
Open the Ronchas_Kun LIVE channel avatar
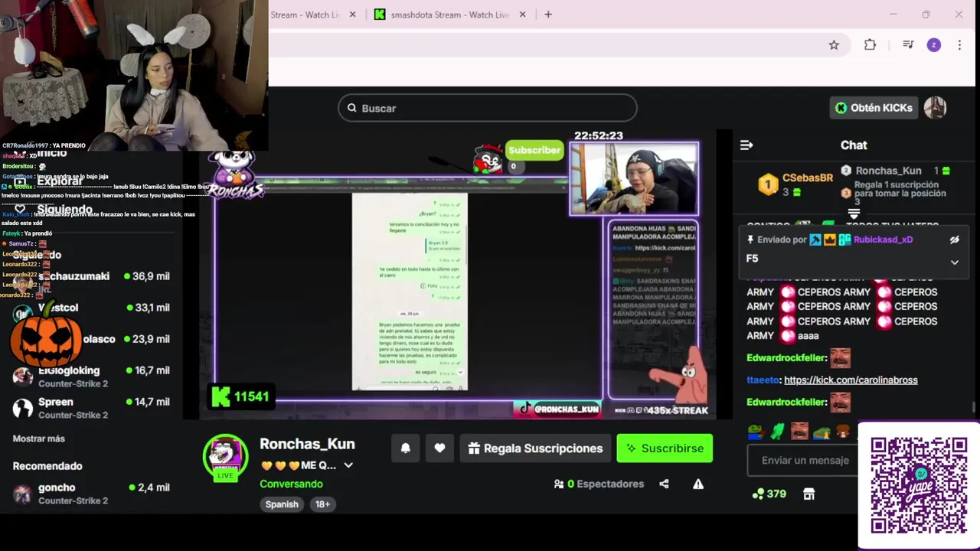pos(225,457)
